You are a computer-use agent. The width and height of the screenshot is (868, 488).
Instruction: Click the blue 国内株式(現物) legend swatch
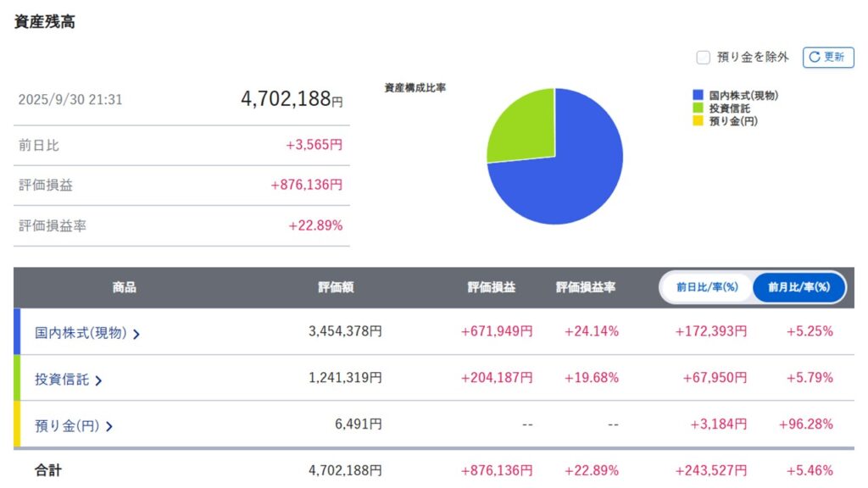coord(698,96)
